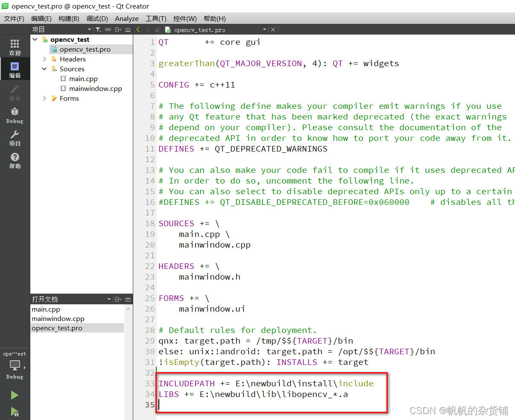Go forward in editor navigation history
Screen dimensions: 515x420
click(148, 29)
